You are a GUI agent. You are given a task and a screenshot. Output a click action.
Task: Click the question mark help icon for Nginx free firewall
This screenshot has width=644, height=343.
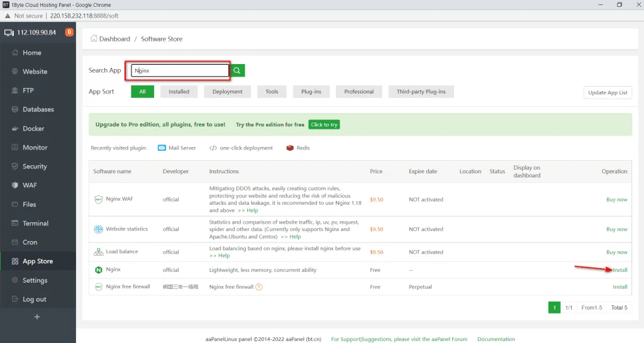click(x=258, y=287)
